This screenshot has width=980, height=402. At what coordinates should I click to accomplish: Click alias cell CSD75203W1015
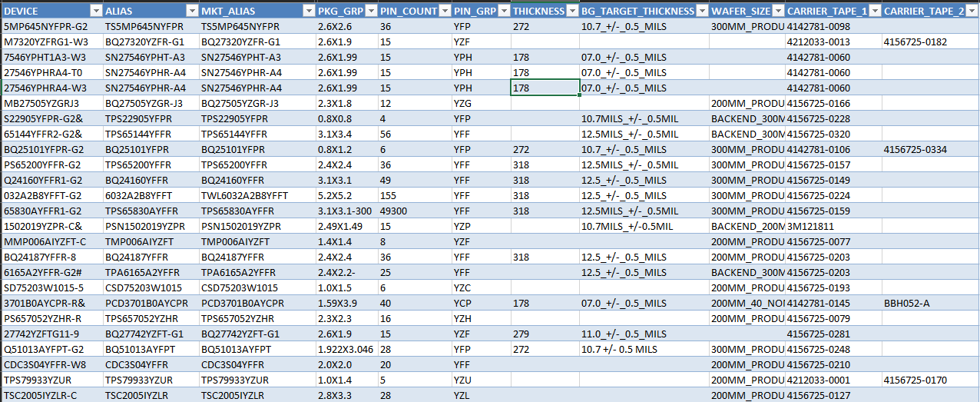[151, 287]
